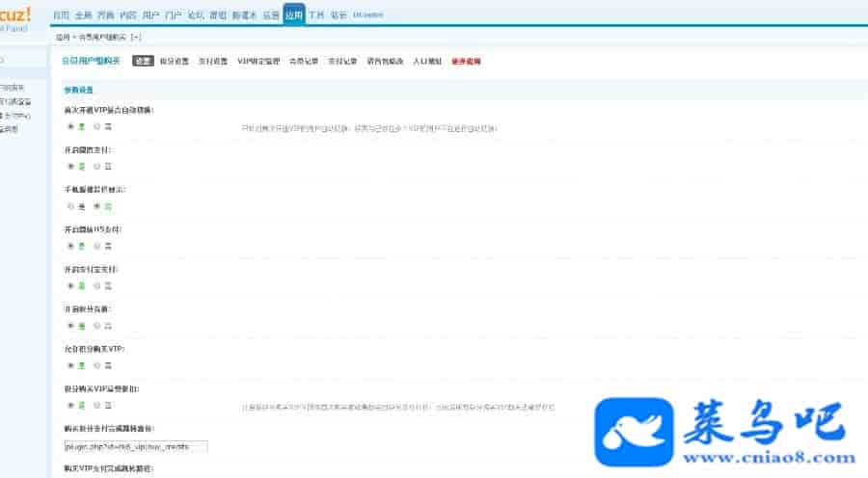
Task: Open the 防灌水 top navigation tab
Action: click(x=244, y=15)
